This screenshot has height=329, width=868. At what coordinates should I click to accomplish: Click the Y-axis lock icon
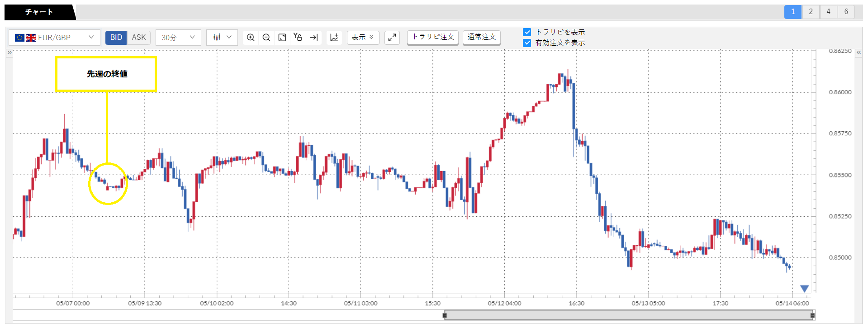(x=298, y=37)
